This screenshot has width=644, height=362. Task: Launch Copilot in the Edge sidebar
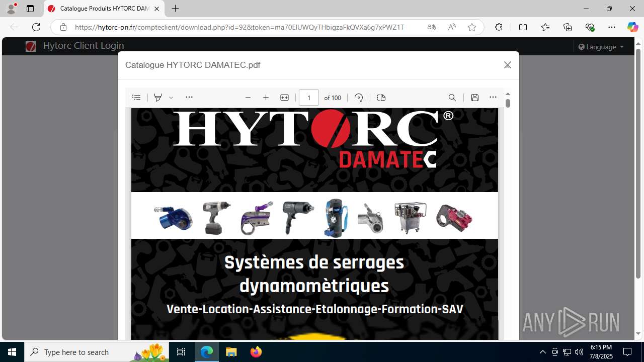pos(632,27)
